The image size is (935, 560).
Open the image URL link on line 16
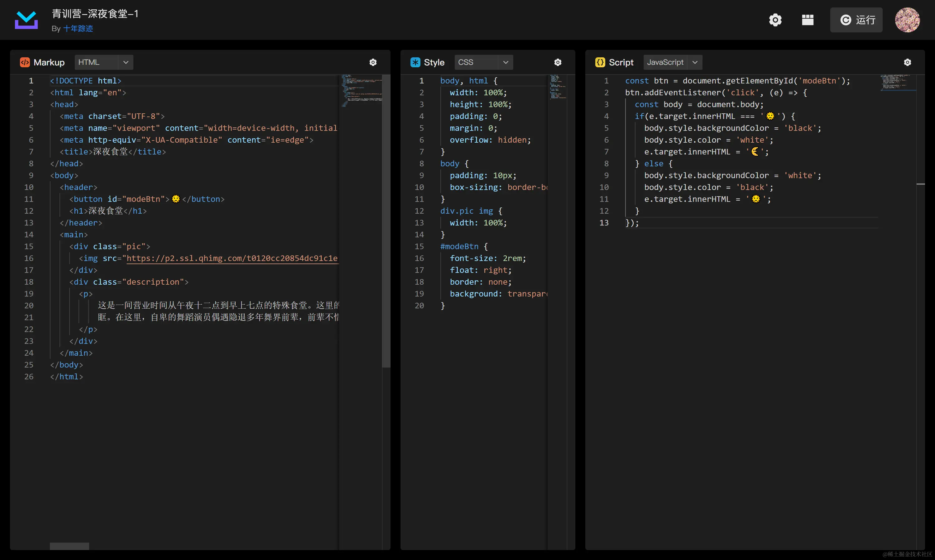coord(232,258)
